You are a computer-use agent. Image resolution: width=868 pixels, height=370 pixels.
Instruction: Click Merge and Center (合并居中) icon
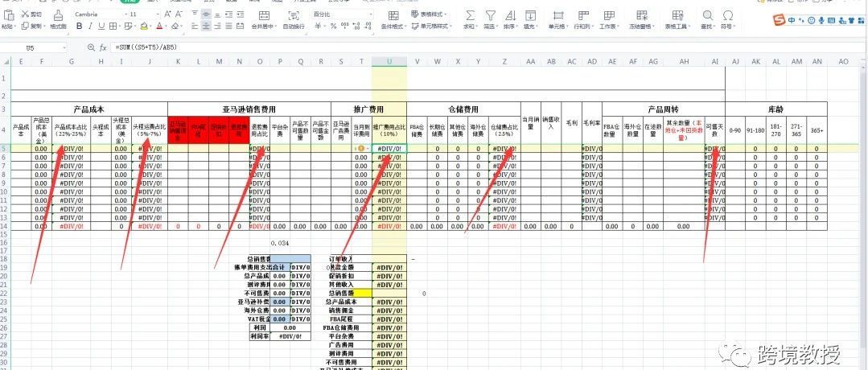[265, 15]
